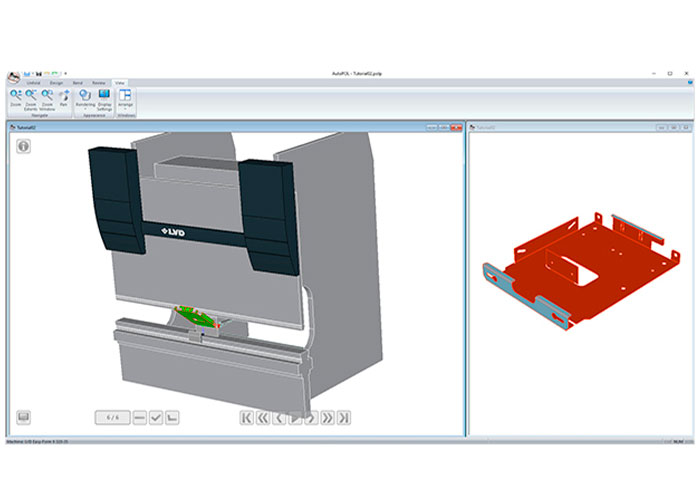Select the Pan tool
Image resolution: width=700 pixels, height=500 pixels.
[x=64, y=98]
